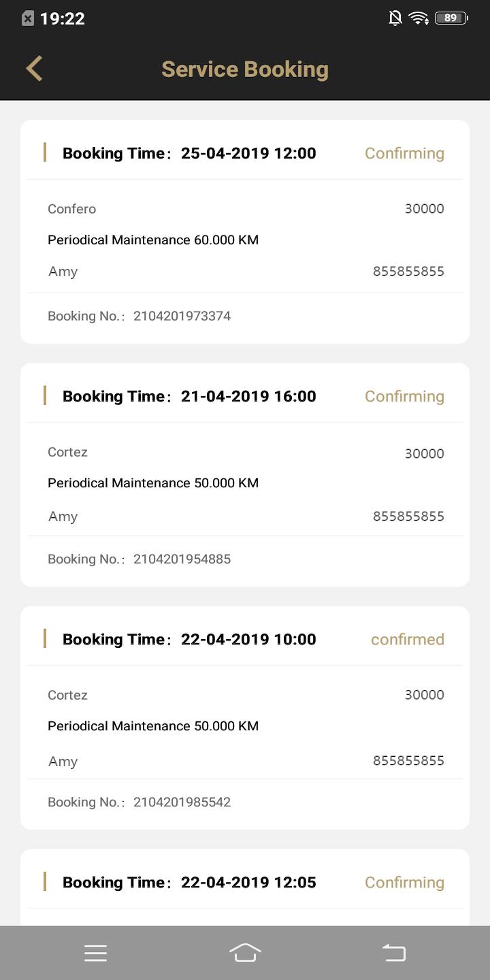Image resolution: width=490 pixels, height=980 pixels.
Task: Open booking dated 25-04-2019 12:00
Action: click(245, 232)
